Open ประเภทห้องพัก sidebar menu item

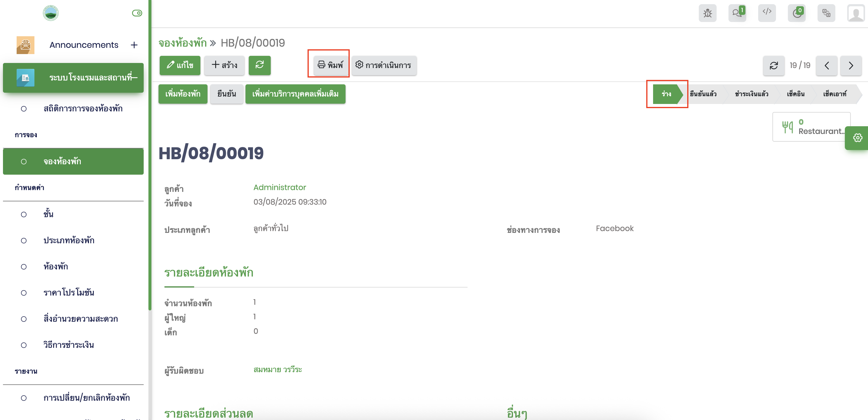click(69, 240)
